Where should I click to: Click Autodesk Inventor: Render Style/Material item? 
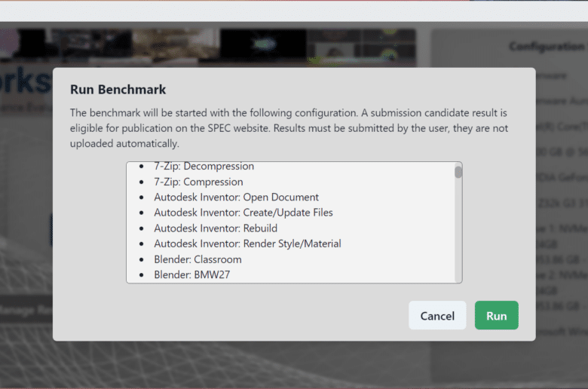tap(247, 244)
